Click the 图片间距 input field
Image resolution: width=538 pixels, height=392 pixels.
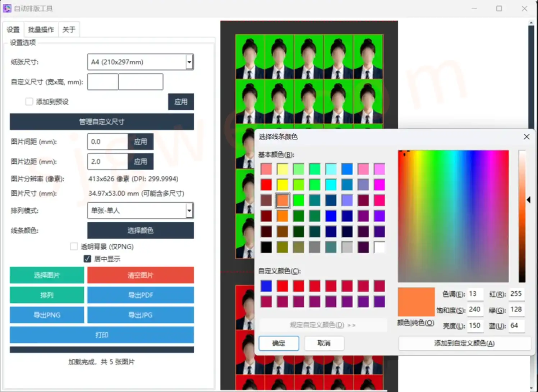[x=107, y=142]
